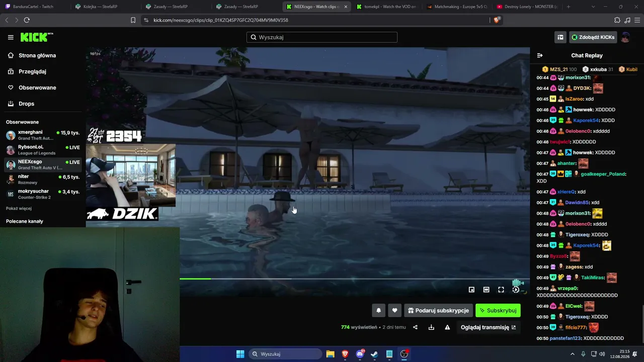Click the address bar URL

[221, 20]
